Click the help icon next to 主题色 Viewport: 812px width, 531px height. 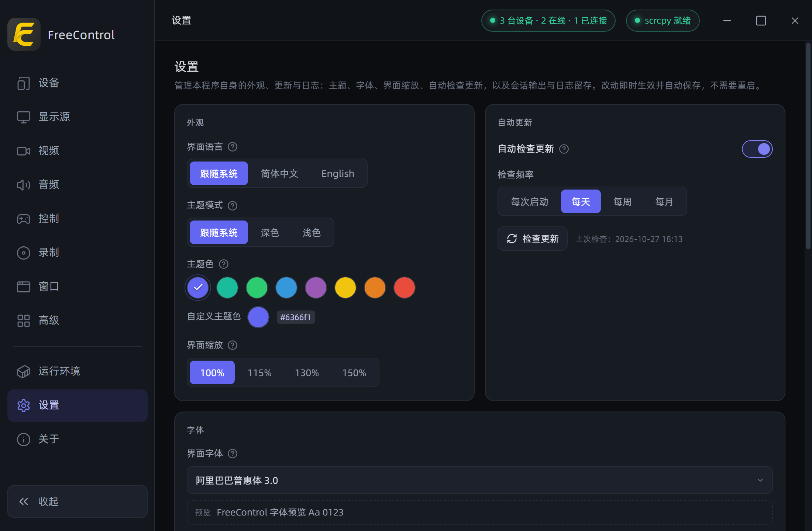[x=224, y=264]
